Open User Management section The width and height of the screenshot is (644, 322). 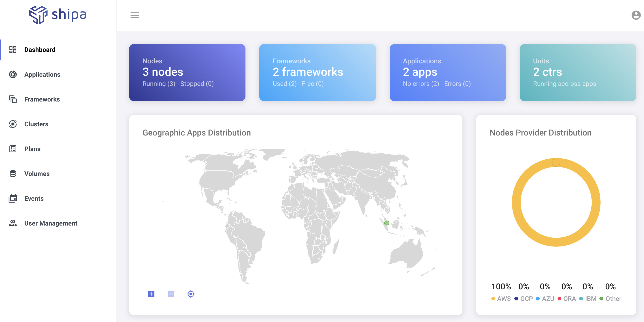51,223
